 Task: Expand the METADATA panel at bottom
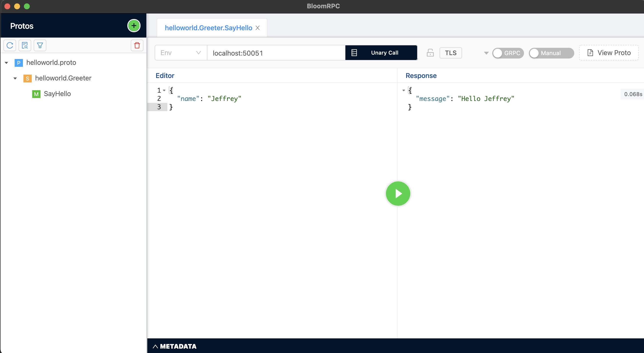(174, 346)
